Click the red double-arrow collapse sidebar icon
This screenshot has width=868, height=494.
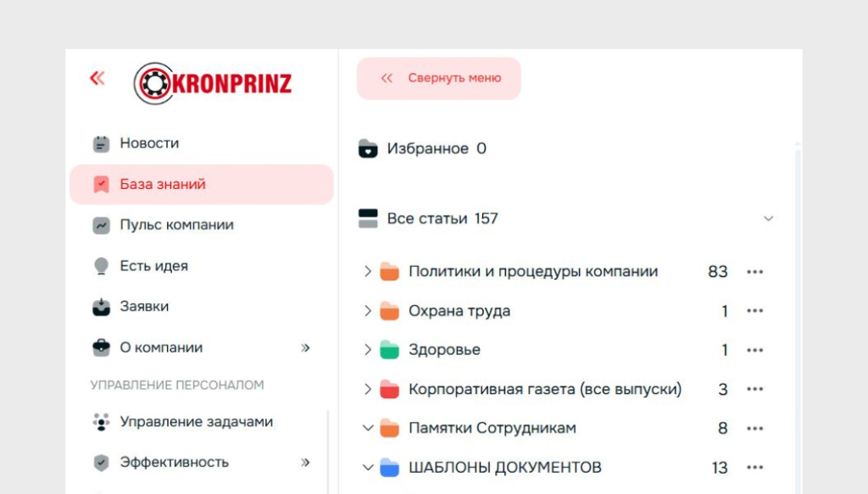tap(97, 78)
